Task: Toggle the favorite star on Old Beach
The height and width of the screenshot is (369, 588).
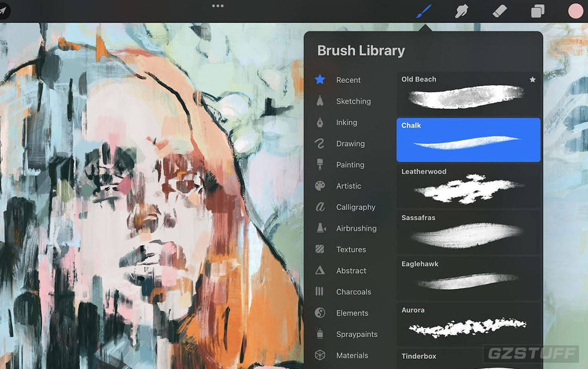Action: pyautogui.click(x=533, y=80)
